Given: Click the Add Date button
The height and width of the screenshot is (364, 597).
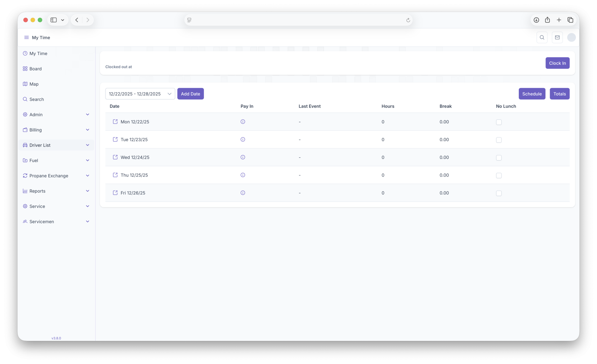Looking at the screenshot, I should pyautogui.click(x=190, y=94).
